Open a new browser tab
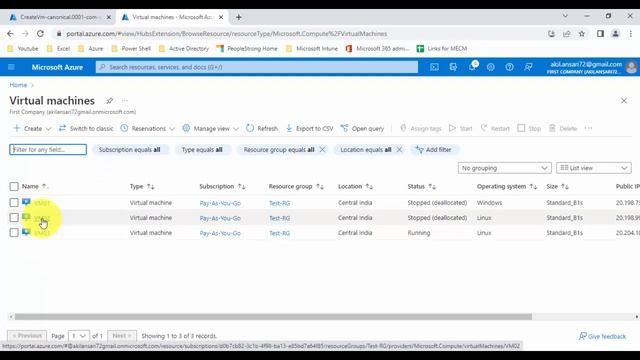The width and height of the screenshot is (640, 360). [239, 17]
